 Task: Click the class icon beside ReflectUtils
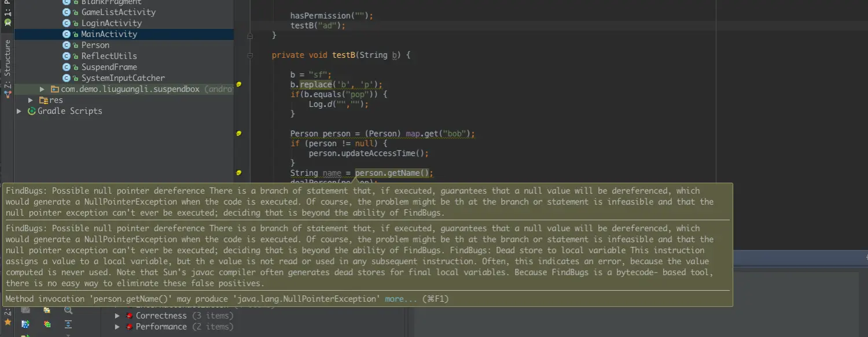point(66,56)
